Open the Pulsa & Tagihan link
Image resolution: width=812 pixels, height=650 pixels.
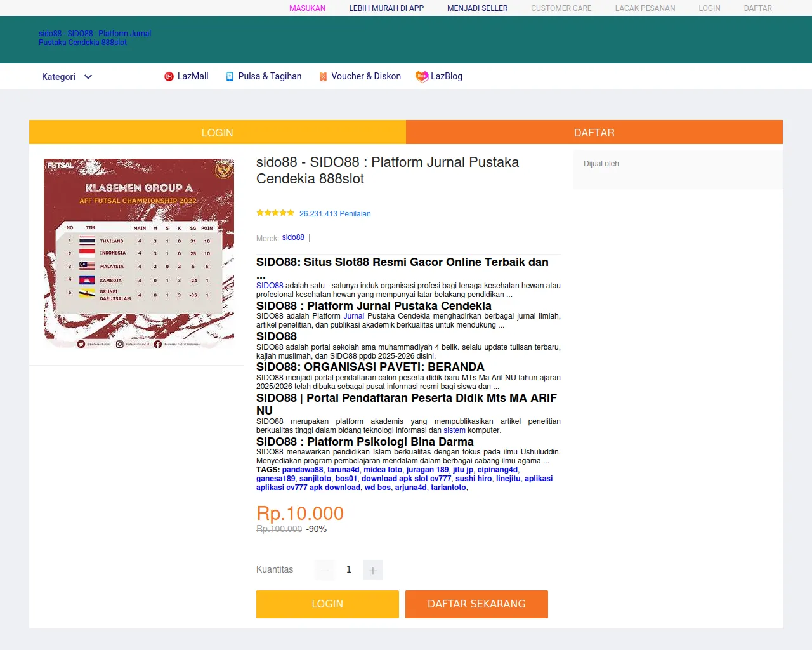click(270, 76)
